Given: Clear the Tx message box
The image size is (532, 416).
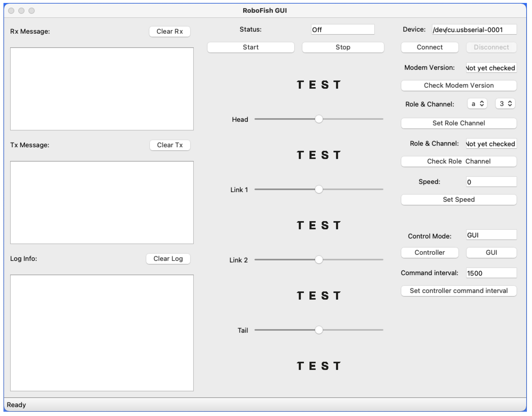Looking at the screenshot, I should [170, 145].
